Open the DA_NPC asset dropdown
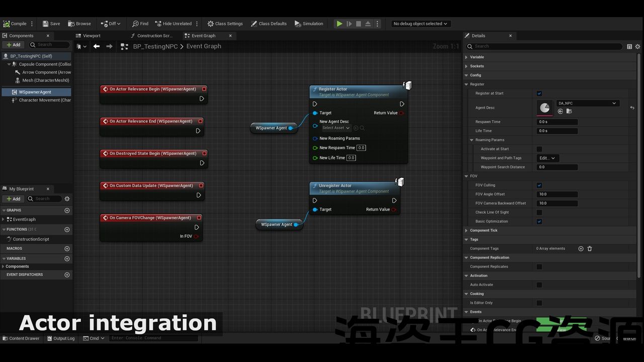The width and height of the screenshot is (644, 362). coord(588,103)
